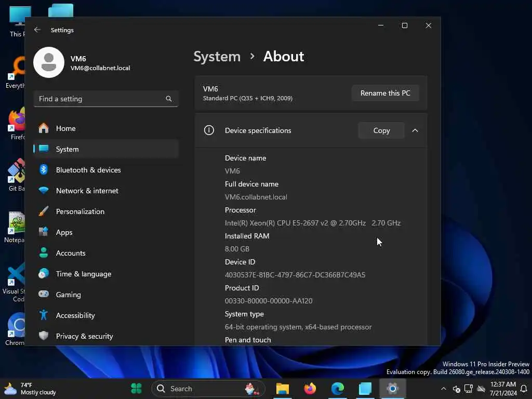Viewport: 532px width, 399px height.
Task: Select the device name value VM6
Action: click(x=232, y=171)
